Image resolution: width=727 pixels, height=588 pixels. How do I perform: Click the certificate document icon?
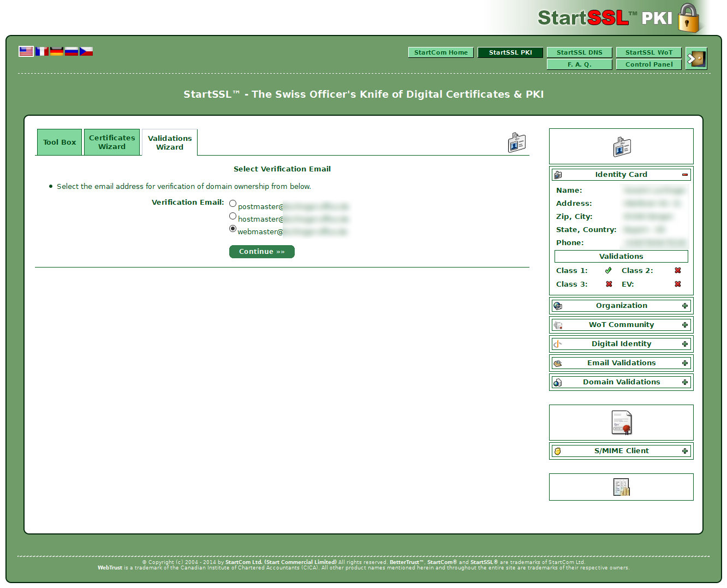(622, 423)
